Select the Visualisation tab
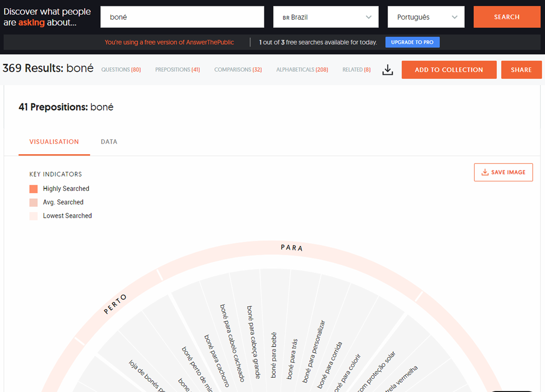 [54, 142]
